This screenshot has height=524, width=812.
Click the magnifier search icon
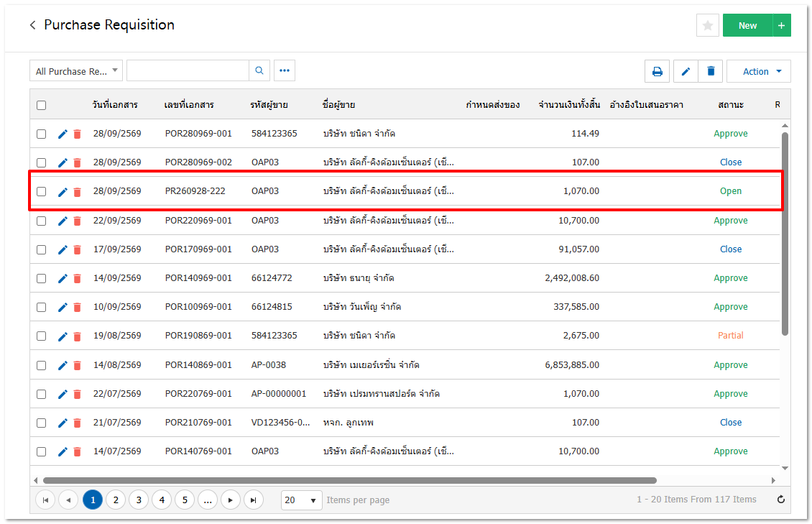pos(259,70)
